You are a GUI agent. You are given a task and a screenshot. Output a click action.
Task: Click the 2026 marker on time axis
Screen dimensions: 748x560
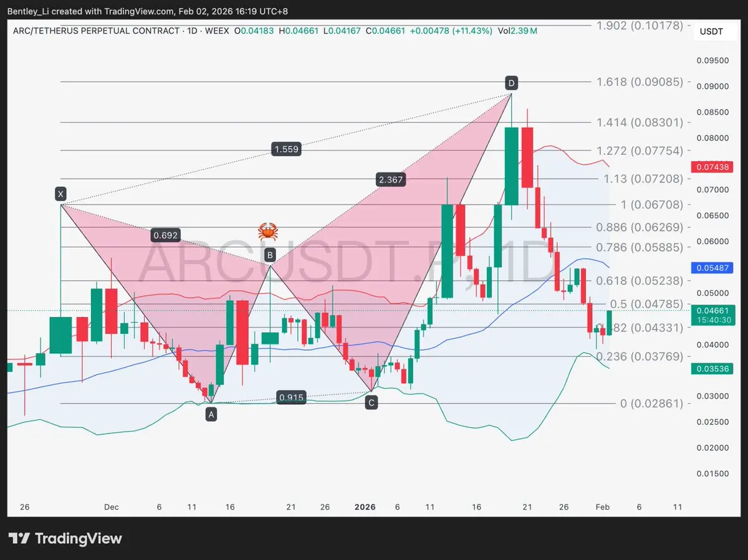tap(365, 507)
